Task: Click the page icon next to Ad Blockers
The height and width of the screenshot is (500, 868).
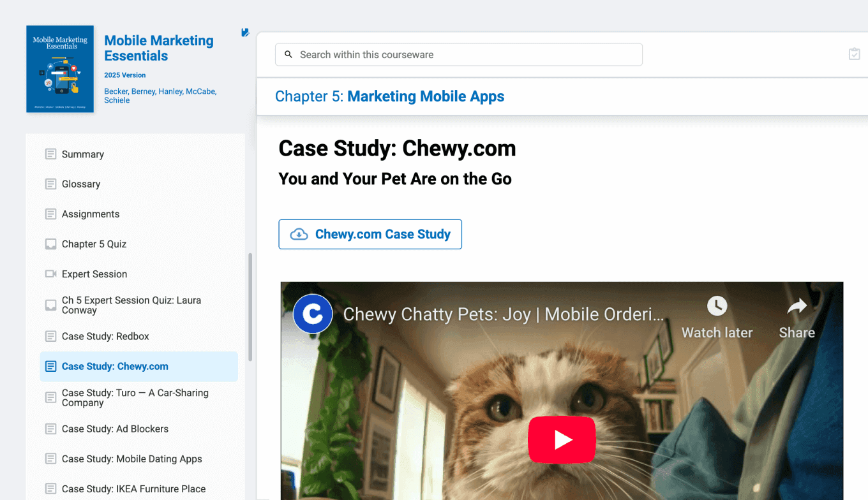Action: [x=51, y=429]
